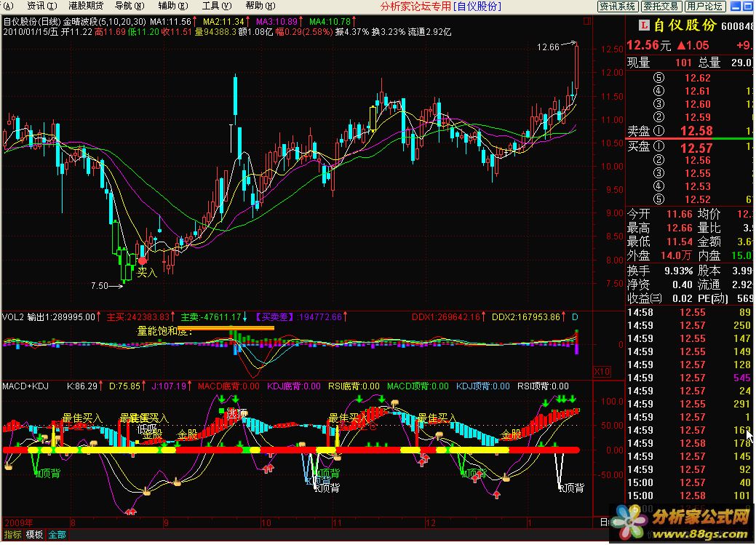The height and width of the screenshot is (545, 756).
Task: Click the MA2:11.34 moving average label
Action: tap(223, 22)
